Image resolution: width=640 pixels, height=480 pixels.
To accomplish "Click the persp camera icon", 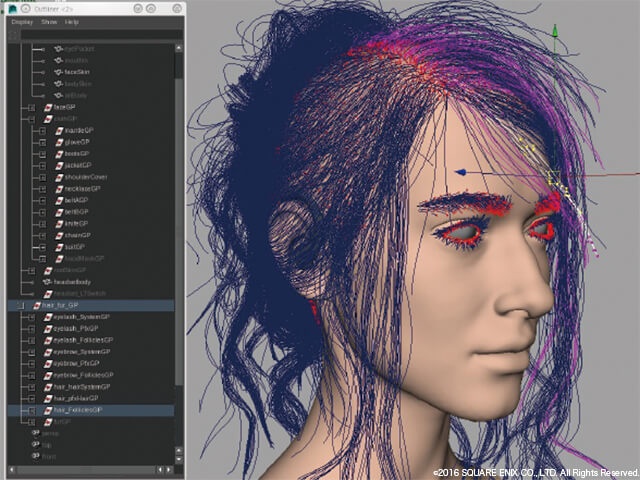I will click(36, 433).
